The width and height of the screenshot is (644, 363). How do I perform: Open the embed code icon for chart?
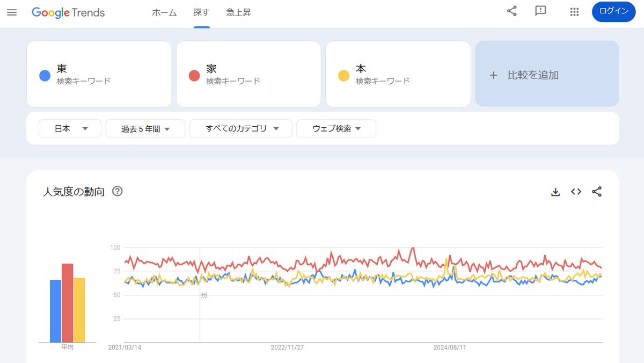click(576, 192)
